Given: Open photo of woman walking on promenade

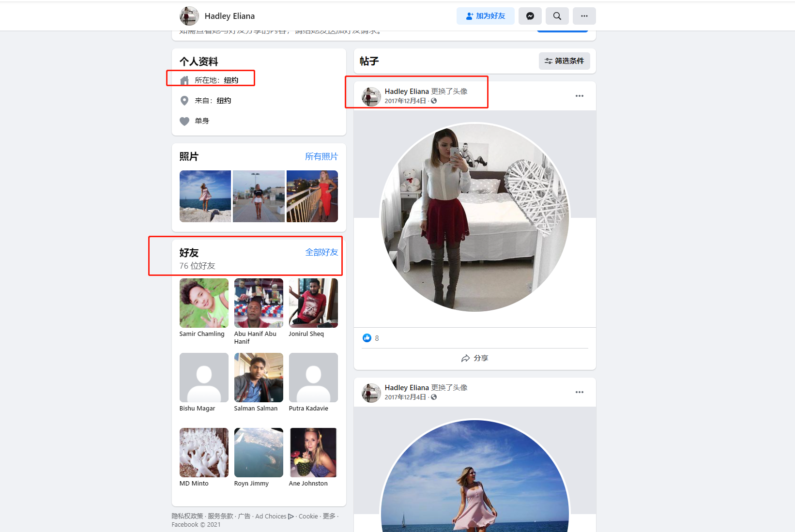Looking at the screenshot, I should pyautogui.click(x=259, y=196).
